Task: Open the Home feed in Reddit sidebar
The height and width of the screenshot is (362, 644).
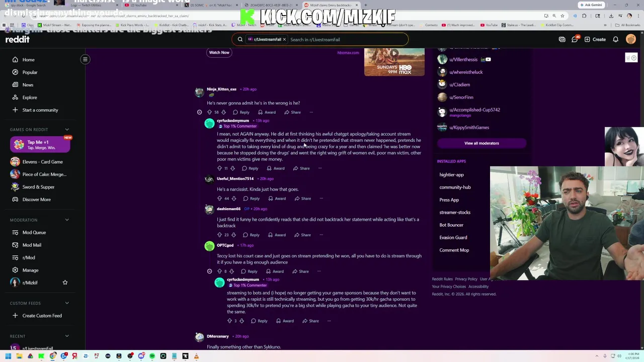Action: click(28, 60)
